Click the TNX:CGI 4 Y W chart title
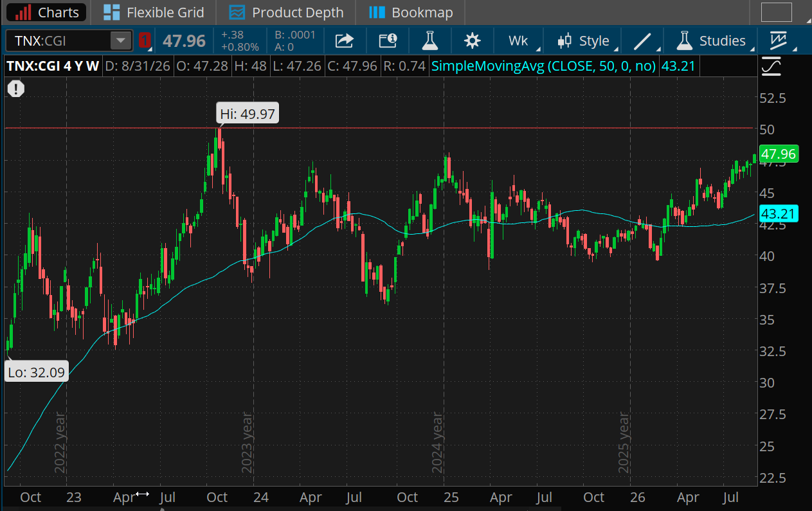 (53, 66)
